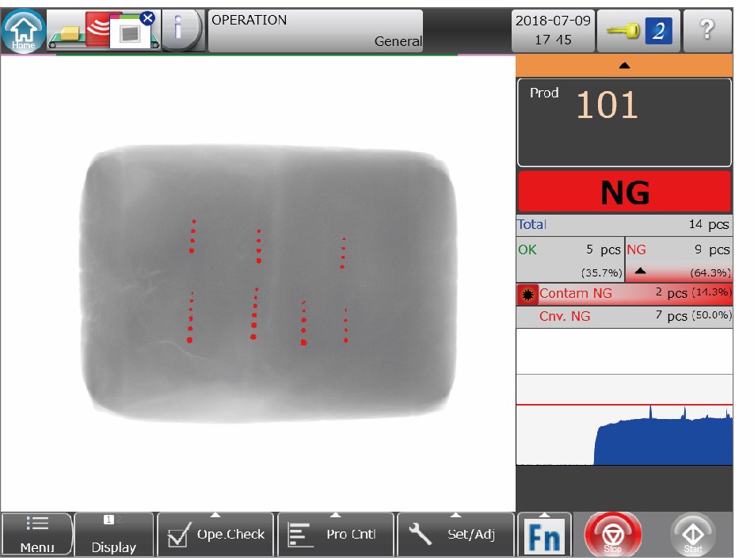Click the date and time display
Image resolution: width=754 pixels, height=560 pixels.
553,32
